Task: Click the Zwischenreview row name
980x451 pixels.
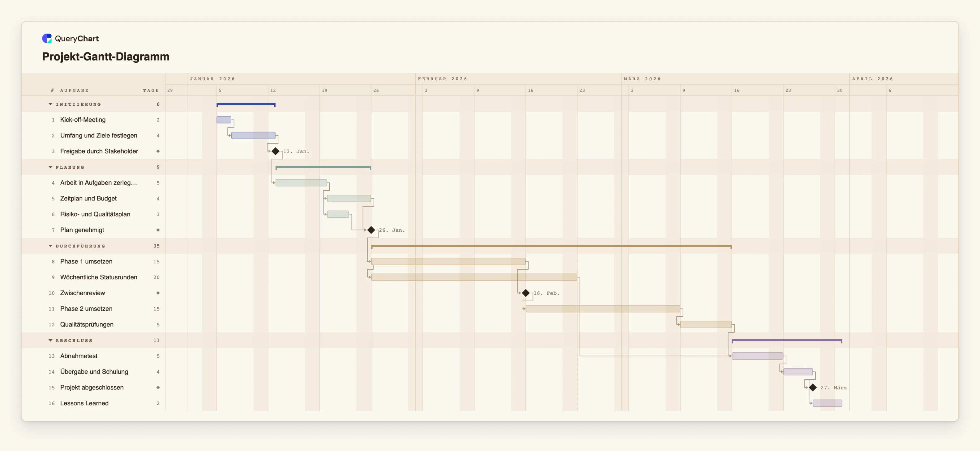Action: point(83,293)
